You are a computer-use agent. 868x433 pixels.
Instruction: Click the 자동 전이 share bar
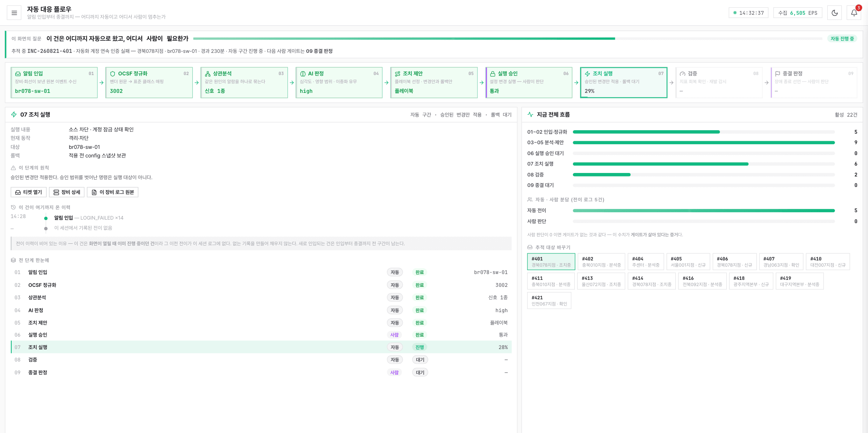704,211
